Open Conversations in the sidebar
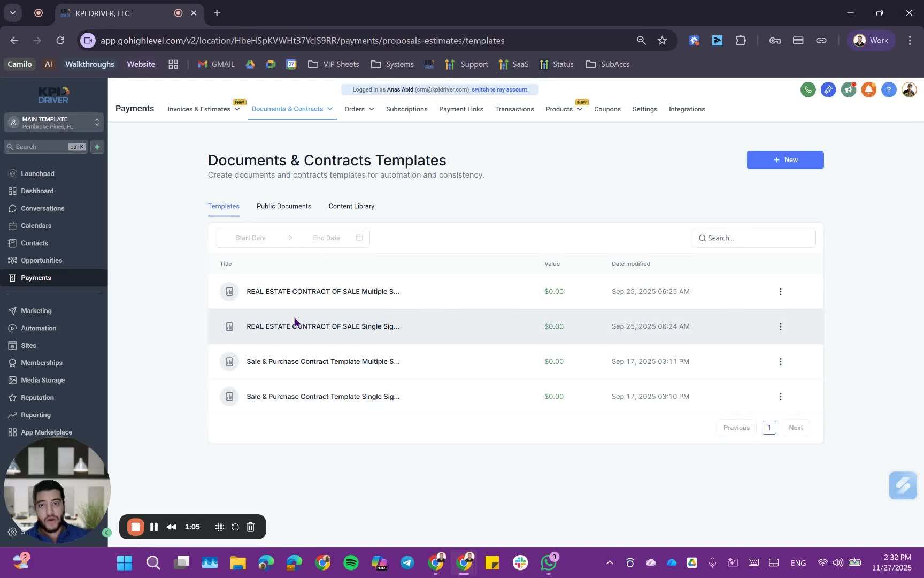 click(x=43, y=209)
